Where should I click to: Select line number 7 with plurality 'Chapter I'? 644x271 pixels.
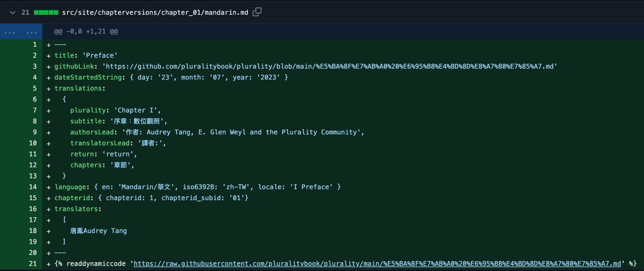pos(35,110)
